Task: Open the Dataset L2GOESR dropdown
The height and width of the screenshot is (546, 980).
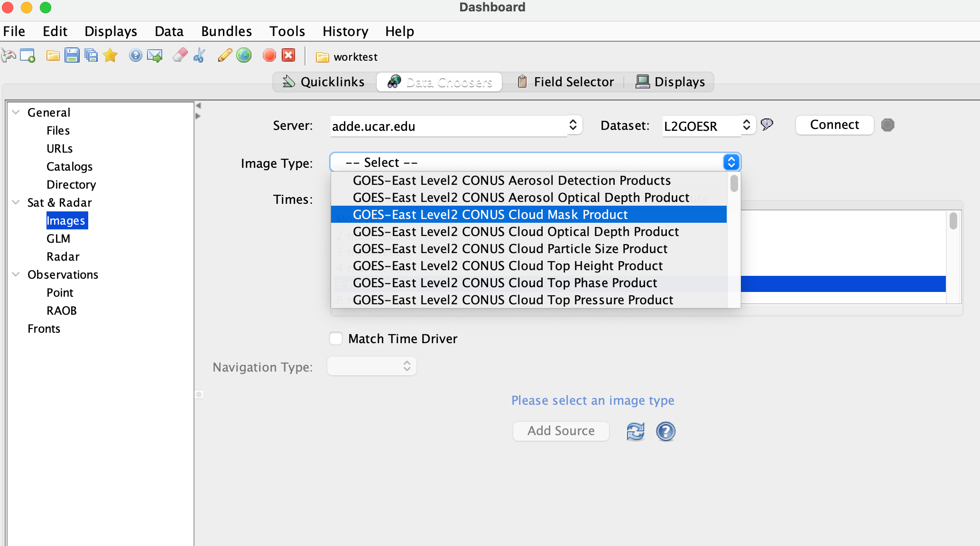Action: point(746,125)
